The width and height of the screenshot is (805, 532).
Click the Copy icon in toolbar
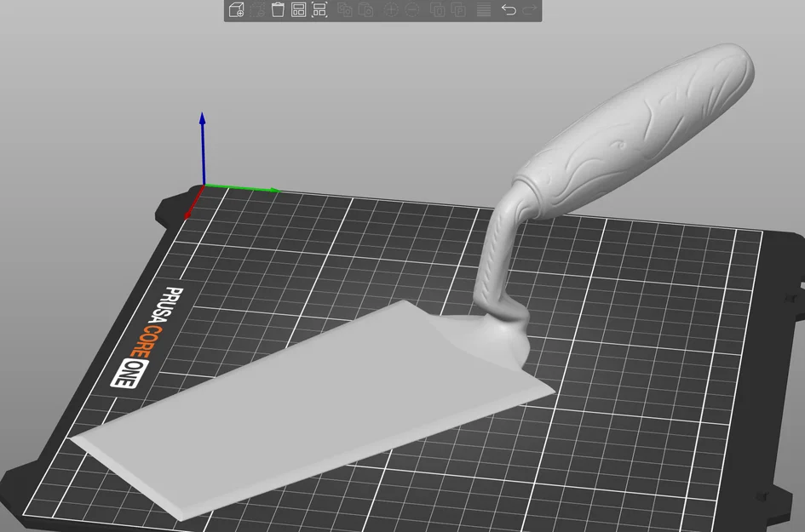click(x=344, y=9)
